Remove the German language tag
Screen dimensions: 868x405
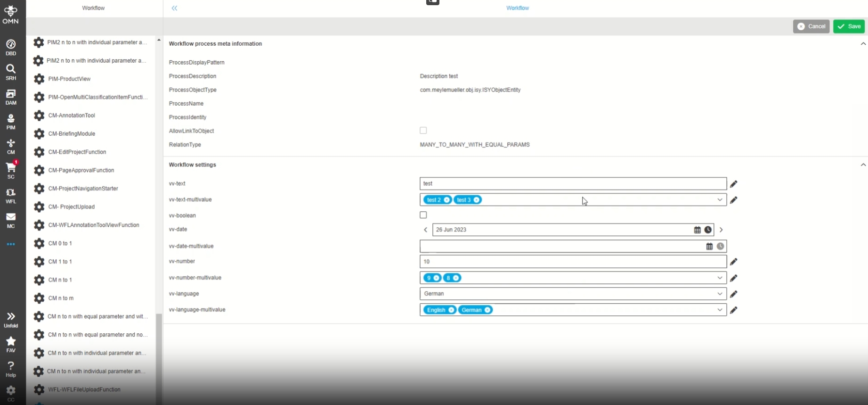coord(487,310)
